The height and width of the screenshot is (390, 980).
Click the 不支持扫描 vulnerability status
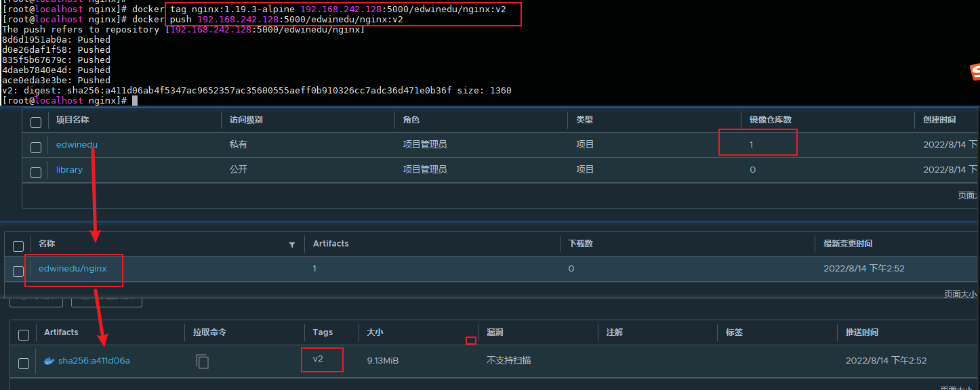point(508,361)
